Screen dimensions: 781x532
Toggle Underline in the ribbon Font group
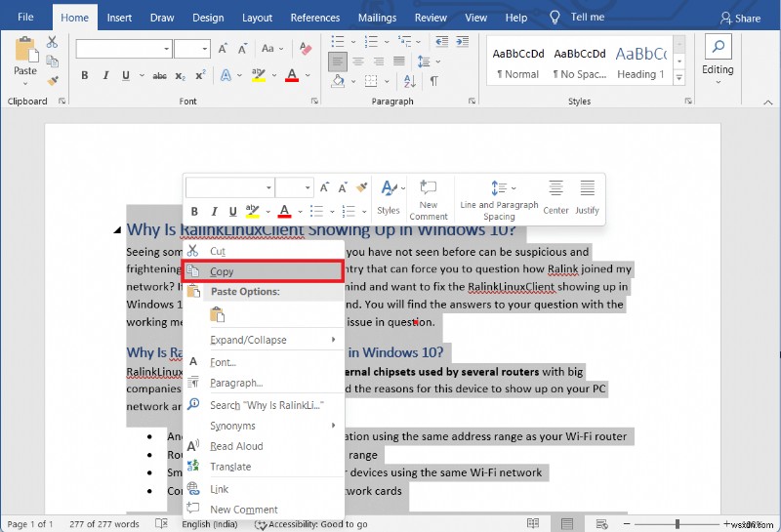pyautogui.click(x=126, y=75)
